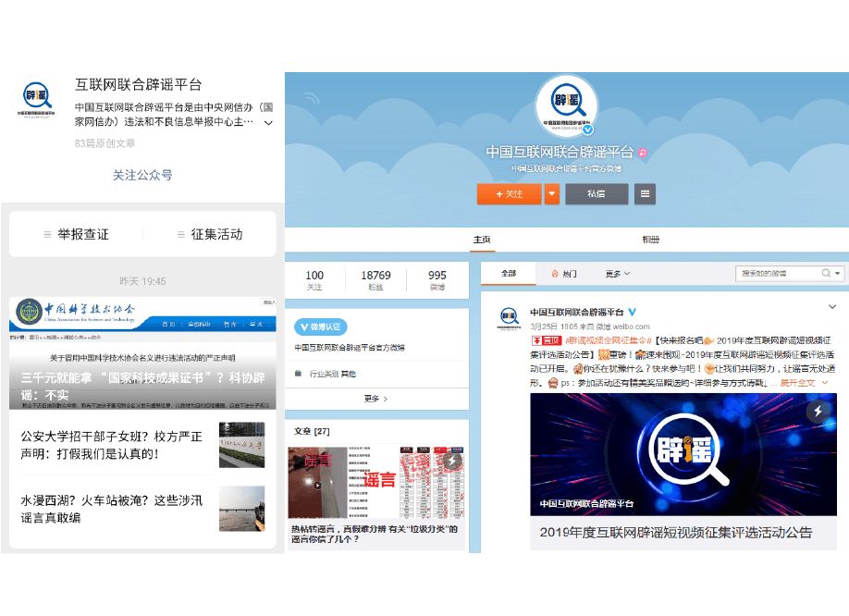Switch to the 相册 tab
The width and height of the screenshot is (849, 616).
click(650, 240)
